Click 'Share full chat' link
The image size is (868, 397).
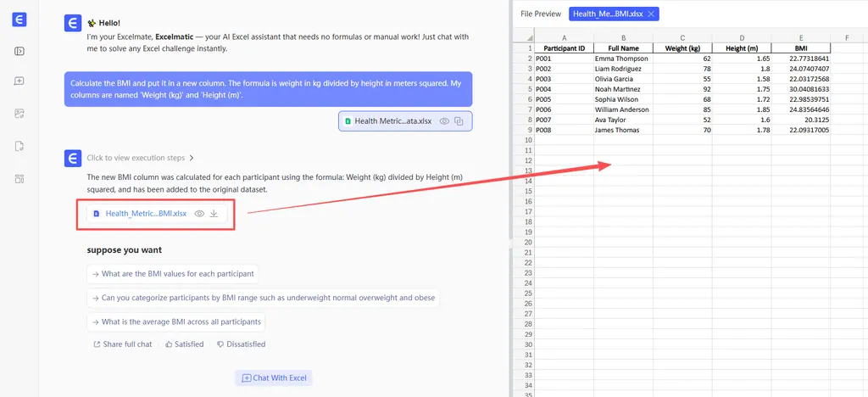point(123,344)
